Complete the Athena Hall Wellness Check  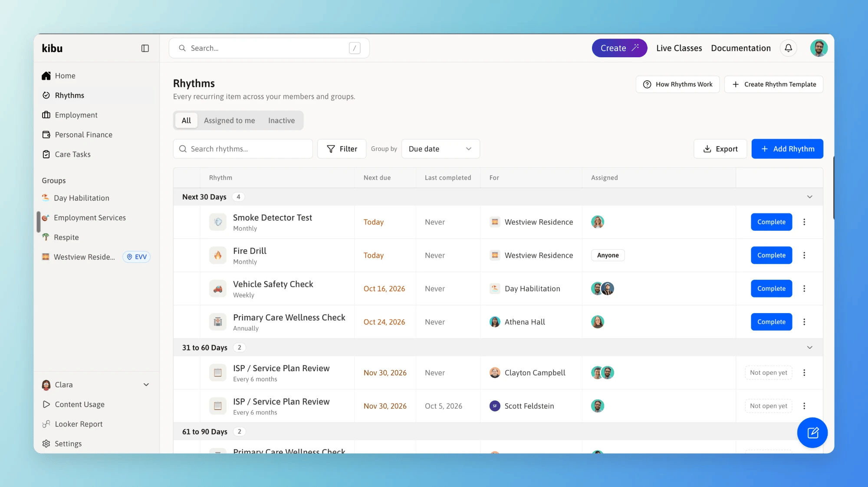point(771,322)
